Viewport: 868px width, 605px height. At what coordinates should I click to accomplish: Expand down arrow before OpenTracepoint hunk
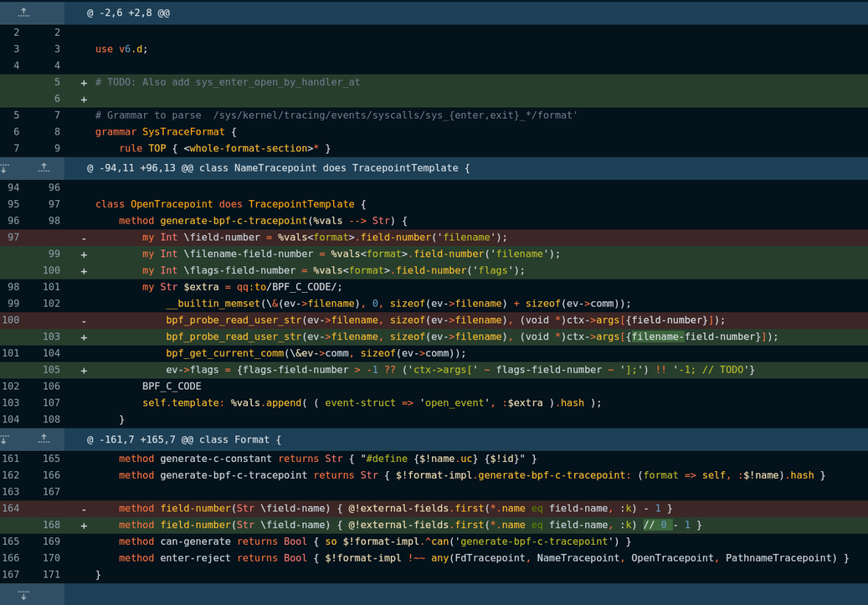coord(5,167)
